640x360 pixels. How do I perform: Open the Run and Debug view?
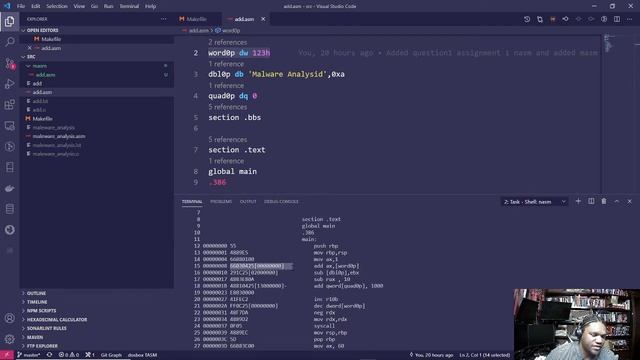point(9,84)
